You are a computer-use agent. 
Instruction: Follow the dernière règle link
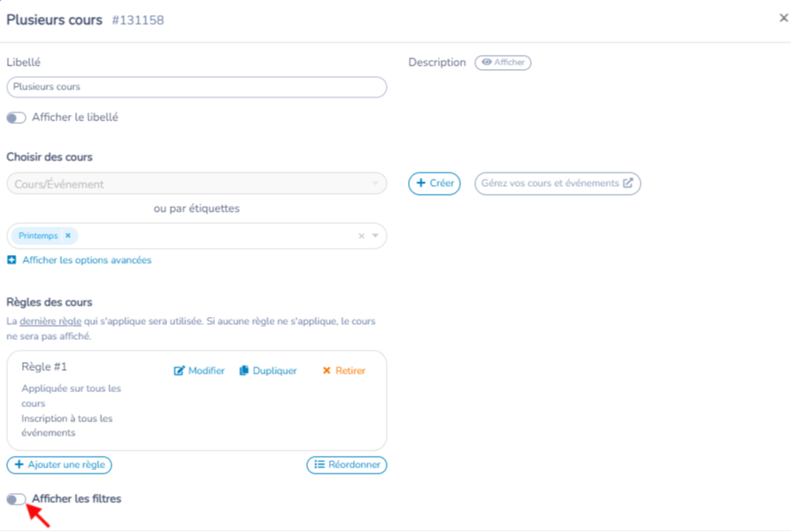[50, 321]
